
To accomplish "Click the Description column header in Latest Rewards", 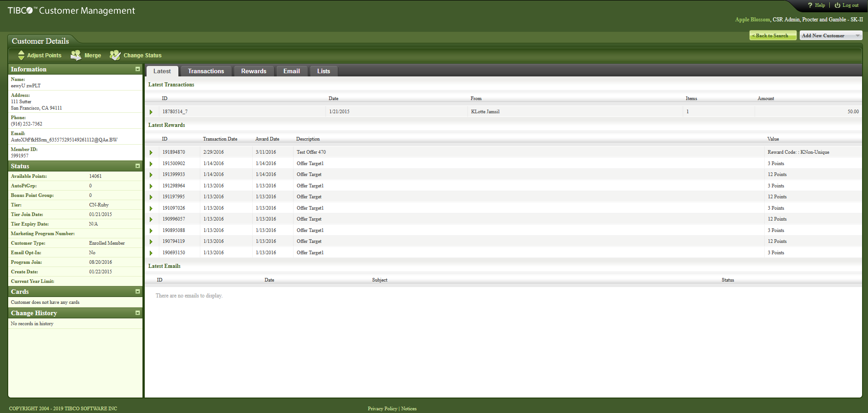I will click(308, 139).
